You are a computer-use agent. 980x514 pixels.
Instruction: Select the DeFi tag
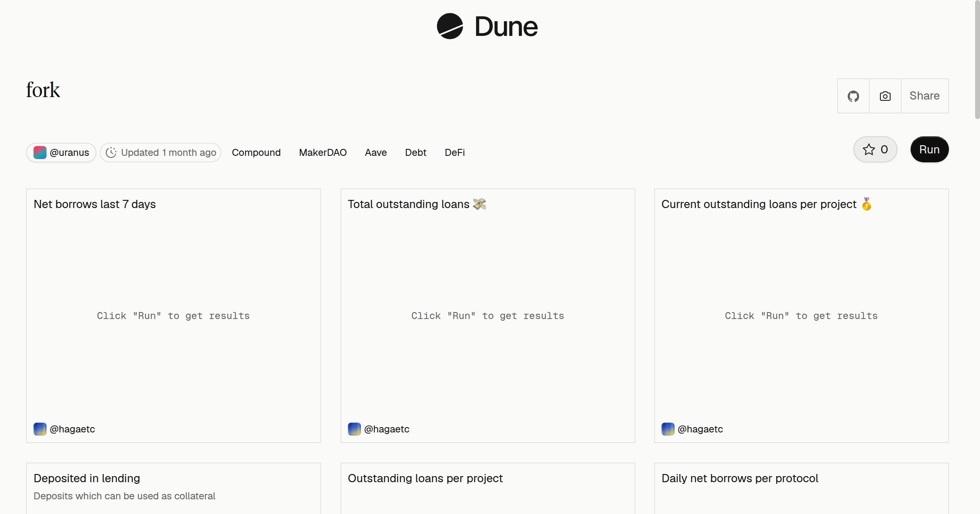pyautogui.click(x=454, y=153)
